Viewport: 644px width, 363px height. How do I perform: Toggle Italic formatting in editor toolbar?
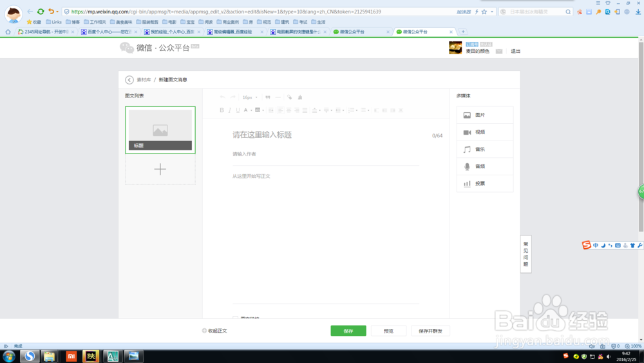[x=230, y=110]
